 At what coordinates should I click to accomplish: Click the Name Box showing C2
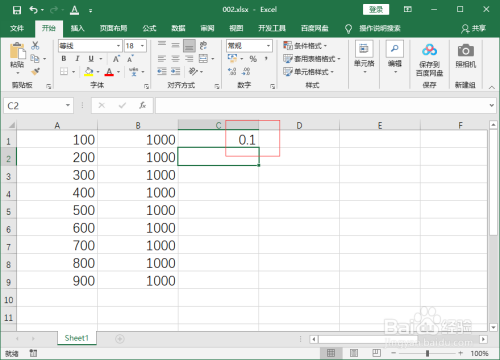[x=38, y=106]
